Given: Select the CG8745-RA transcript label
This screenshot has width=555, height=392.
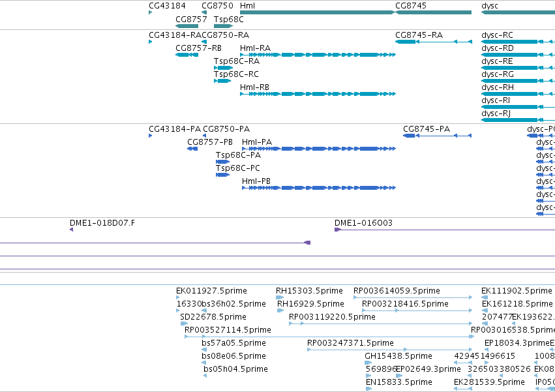Looking at the screenshot, I should 419,35.
